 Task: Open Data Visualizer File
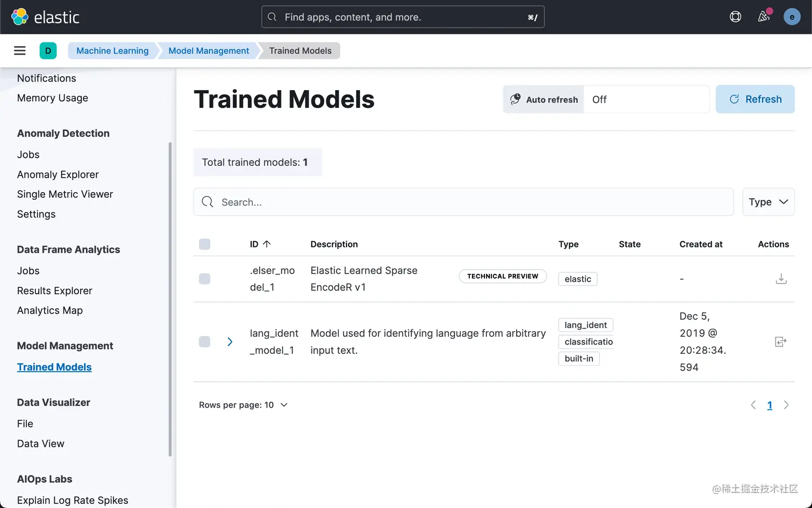coord(25,424)
